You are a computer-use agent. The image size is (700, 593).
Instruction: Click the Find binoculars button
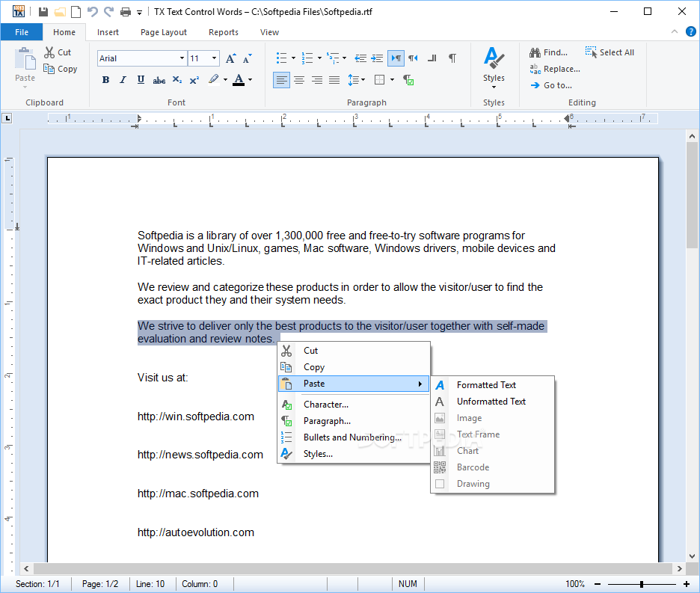tap(549, 52)
